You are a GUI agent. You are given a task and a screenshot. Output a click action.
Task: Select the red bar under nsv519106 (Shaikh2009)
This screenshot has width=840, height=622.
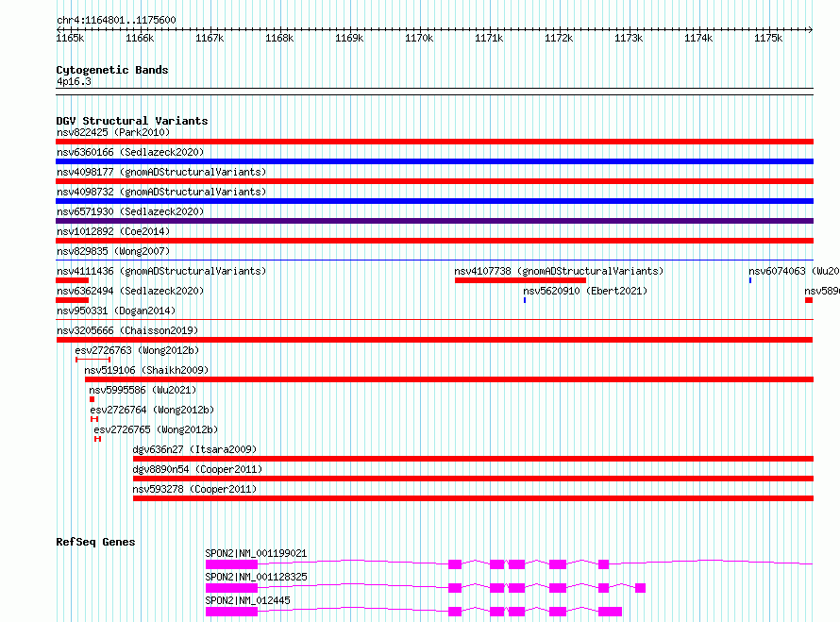[449, 379]
